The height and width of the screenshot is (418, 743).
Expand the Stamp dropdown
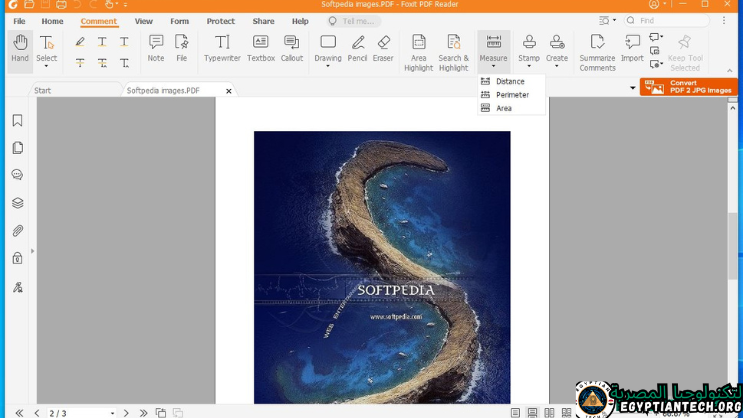pyautogui.click(x=529, y=67)
